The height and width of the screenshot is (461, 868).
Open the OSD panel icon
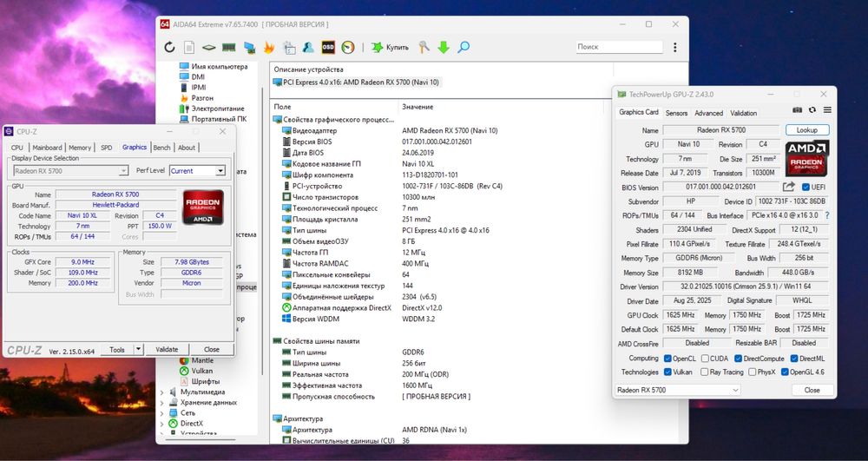(x=328, y=48)
